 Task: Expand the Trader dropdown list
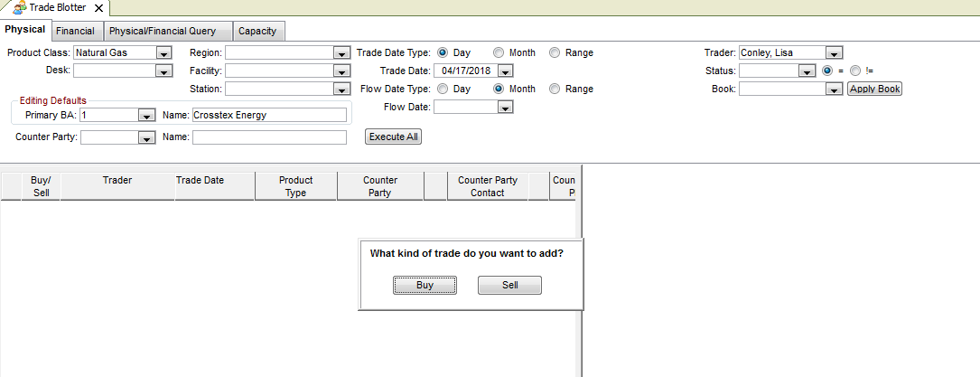pos(834,53)
